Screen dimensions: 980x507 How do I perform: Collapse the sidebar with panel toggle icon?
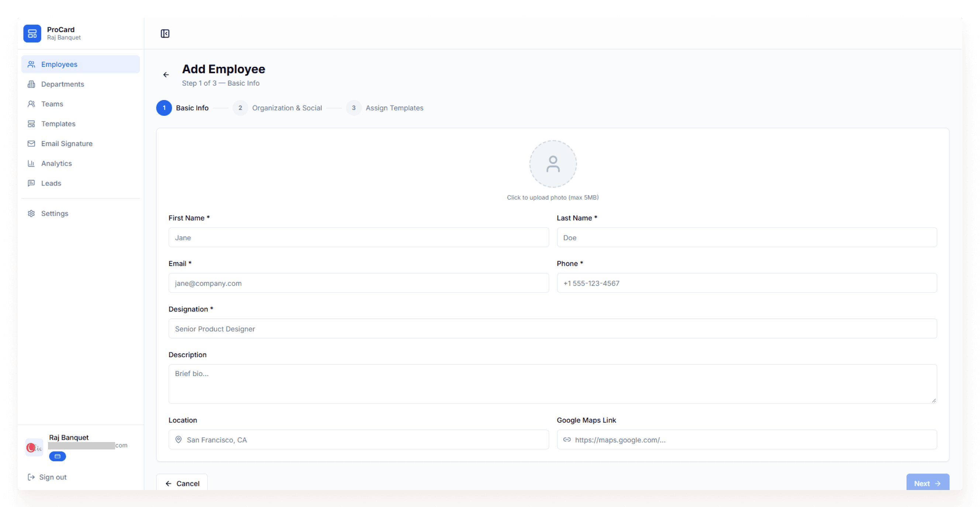coord(165,34)
